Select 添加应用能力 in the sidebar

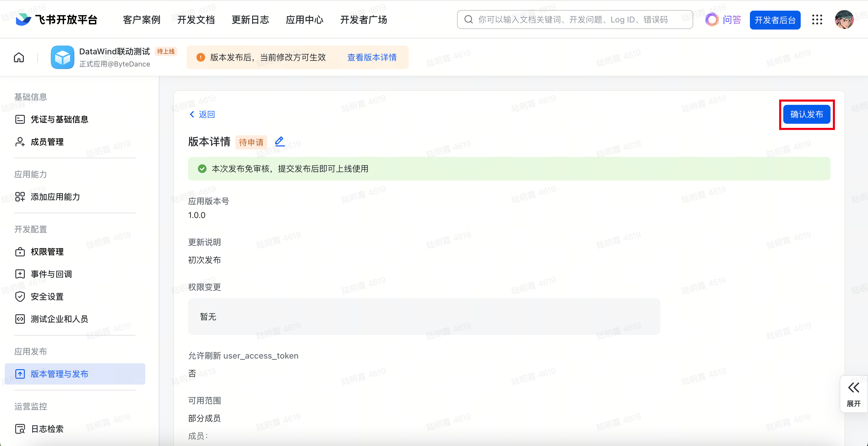coord(55,197)
